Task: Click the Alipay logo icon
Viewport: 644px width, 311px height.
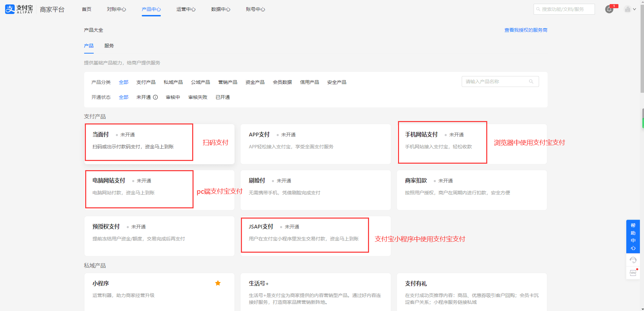Action: tap(10, 9)
